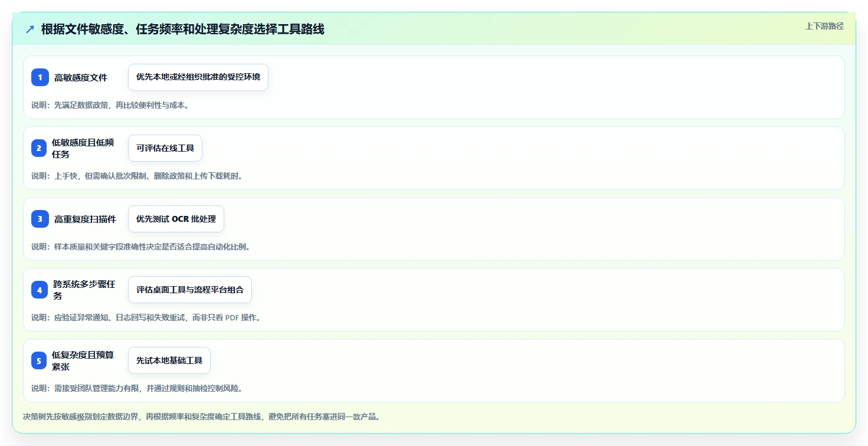The height and width of the screenshot is (446, 868).
Task: Click the 跨系统多步骤任务 label
Action: [84, 290]
